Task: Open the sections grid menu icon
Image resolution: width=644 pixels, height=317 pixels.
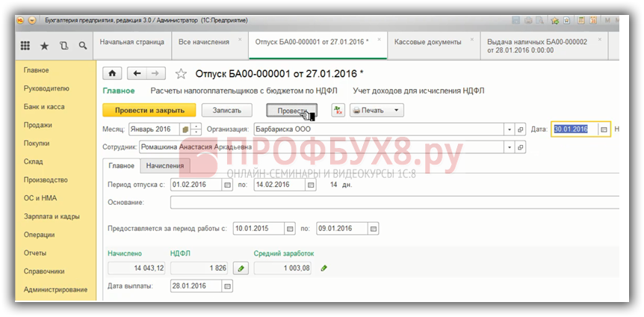Action: [x=25, y=46]
